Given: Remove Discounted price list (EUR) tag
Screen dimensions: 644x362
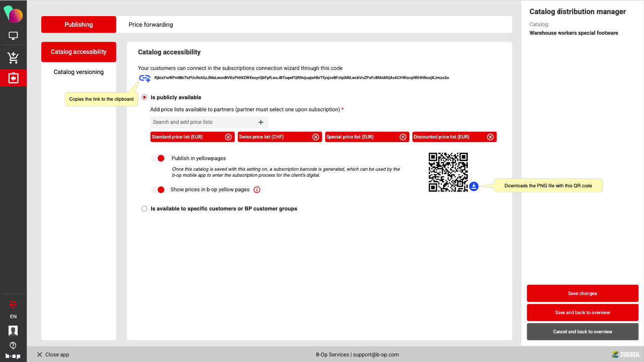Looking at the screenshot, I should pos(490,137).
